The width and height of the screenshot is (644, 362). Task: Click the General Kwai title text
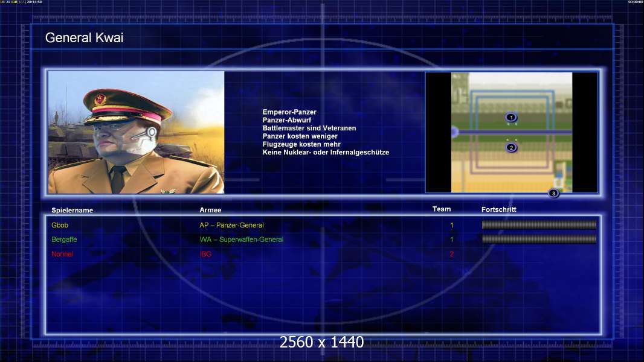(84, 38)
